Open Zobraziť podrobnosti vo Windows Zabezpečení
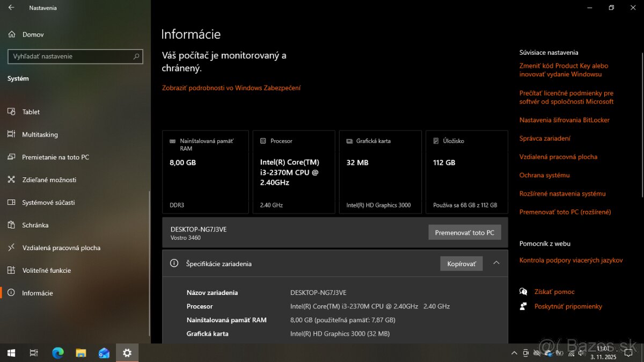 tap(231, 88)
